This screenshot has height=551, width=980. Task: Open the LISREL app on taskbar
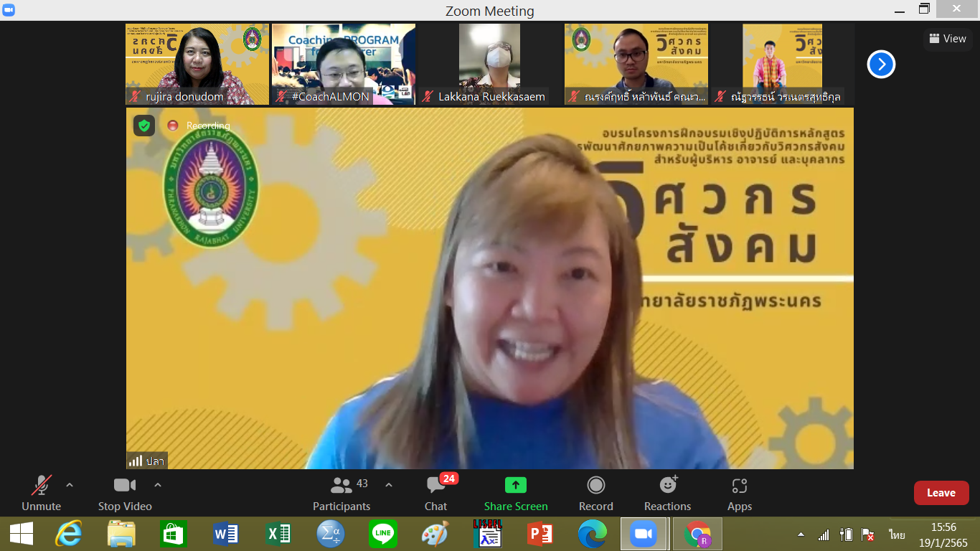pyautogui.click(x=487, y=534)
